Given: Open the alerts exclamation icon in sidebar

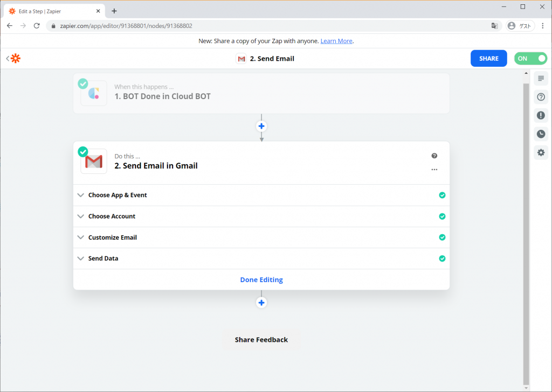Looking at the screenshot, I should (541, 115).
